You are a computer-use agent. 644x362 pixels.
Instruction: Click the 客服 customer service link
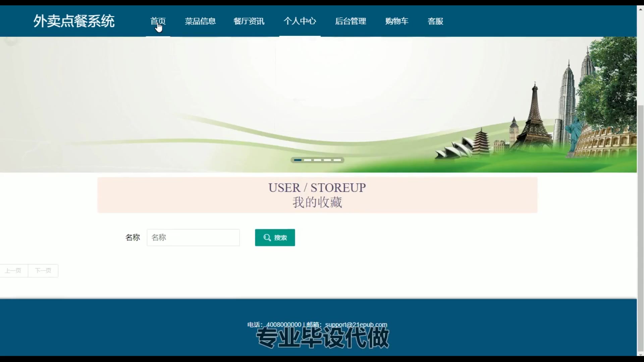point(435,21)
